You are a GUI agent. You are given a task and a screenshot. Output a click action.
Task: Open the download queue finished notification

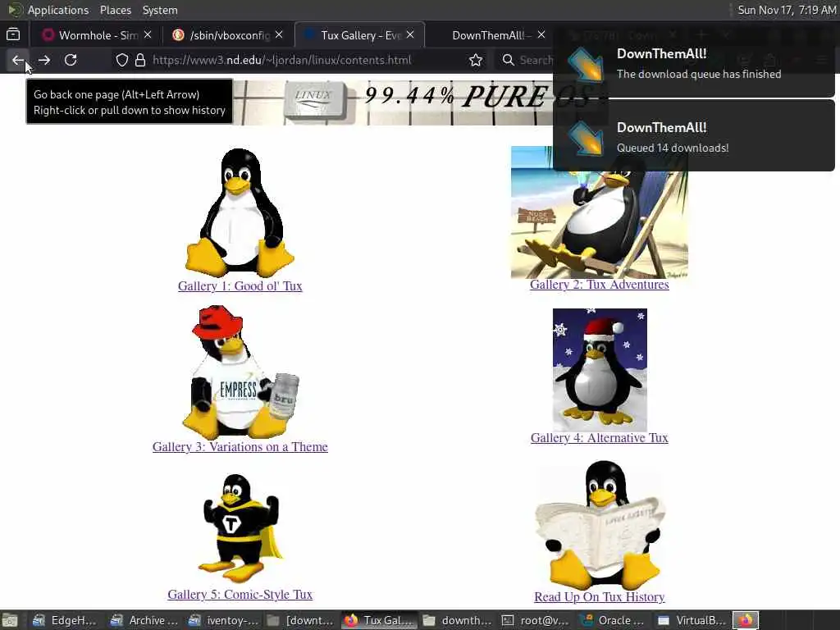tap(694, 63)
